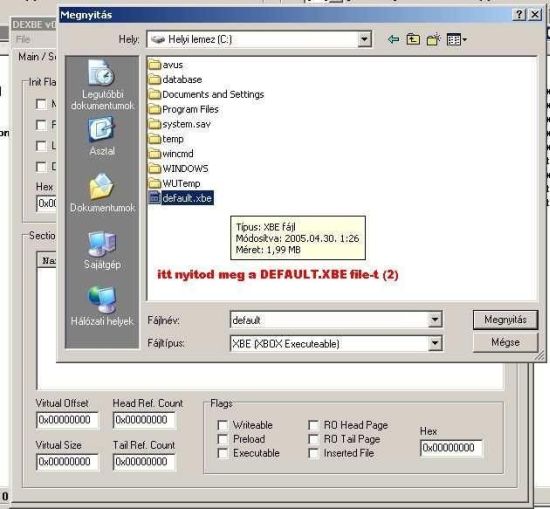The height and width of the screenshot is (509, 550).
Task: Close the Megnyitás dialog
Action: point(535,15)
